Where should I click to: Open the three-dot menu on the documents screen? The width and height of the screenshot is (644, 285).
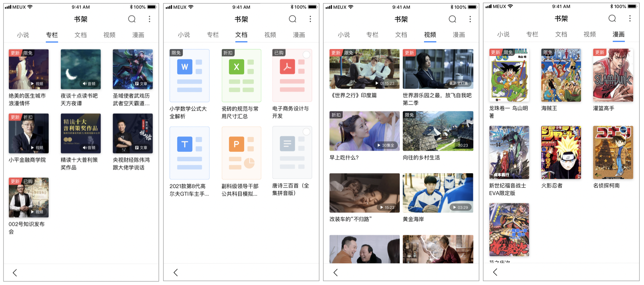tap(310, 19)
